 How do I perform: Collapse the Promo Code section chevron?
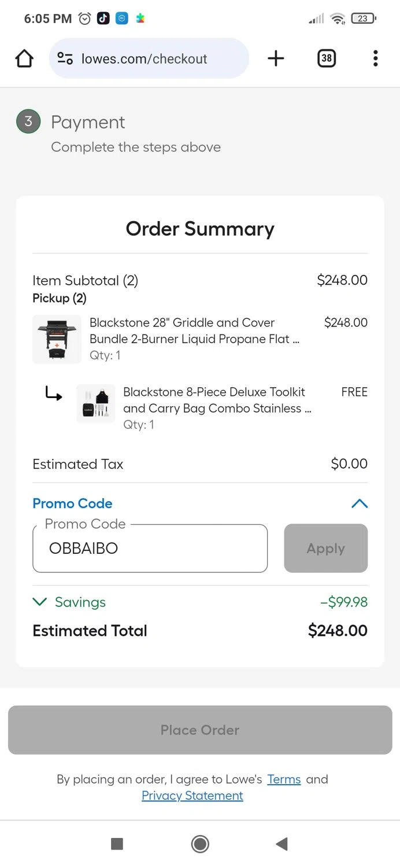click(360, 503)
